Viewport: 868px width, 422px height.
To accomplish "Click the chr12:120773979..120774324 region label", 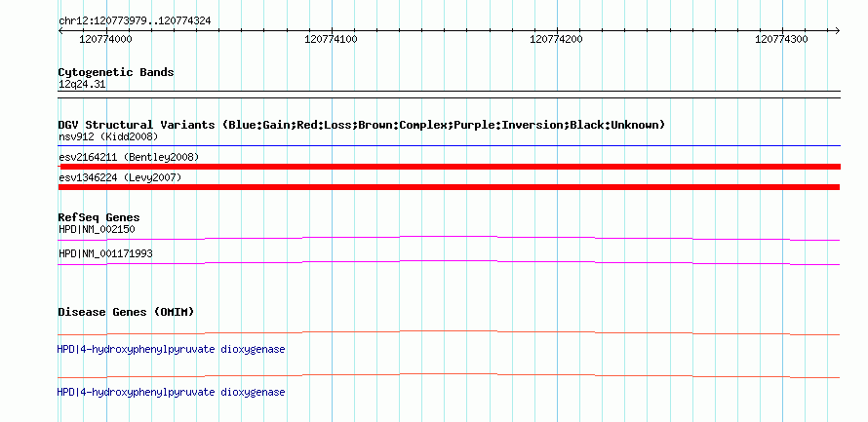I will 135,21.
